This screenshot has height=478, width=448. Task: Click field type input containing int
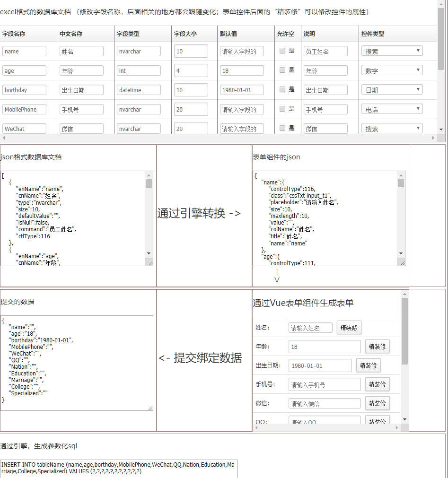click(139, 70)
